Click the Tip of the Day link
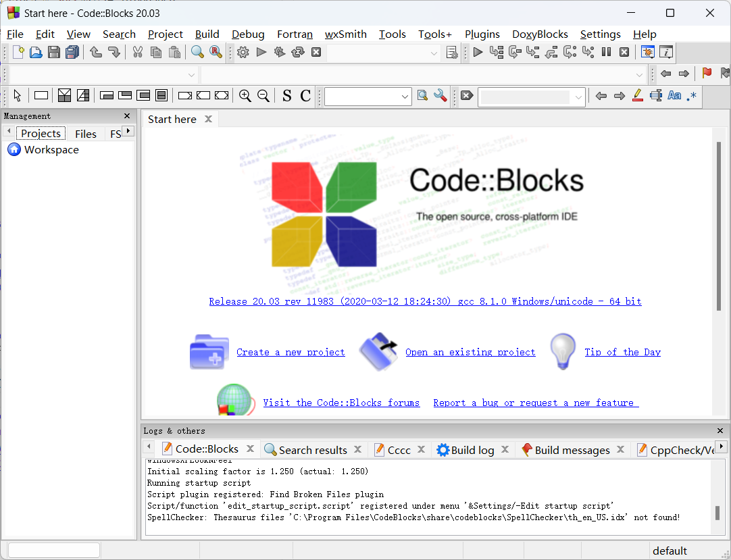 [623, 352]
